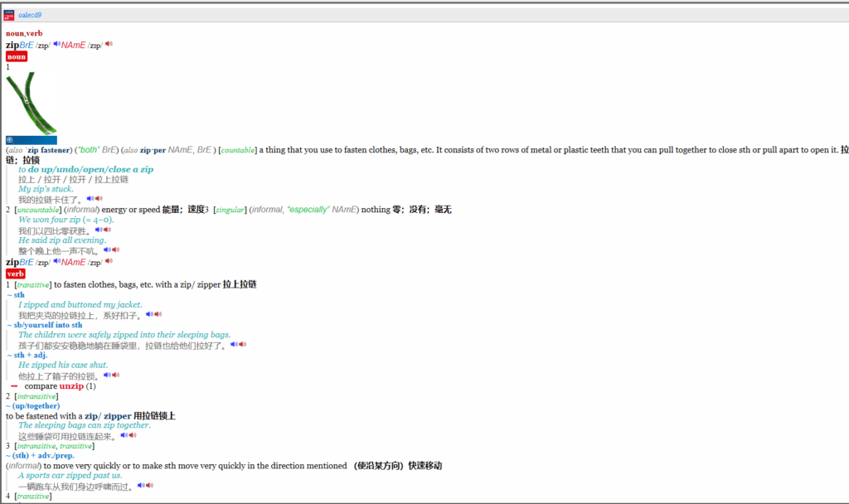The width and height of the screenshot is (849, 504).
Task: Jump to the red noun section label
Action: [x=17, y=56]
